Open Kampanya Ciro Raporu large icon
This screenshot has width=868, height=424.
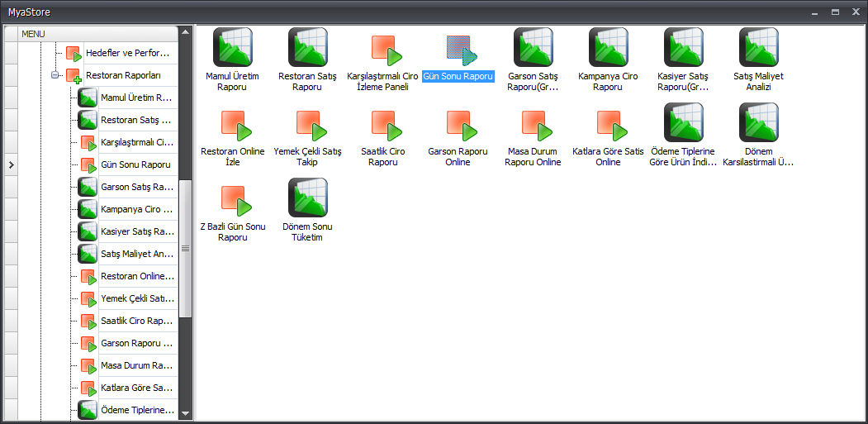609,47
